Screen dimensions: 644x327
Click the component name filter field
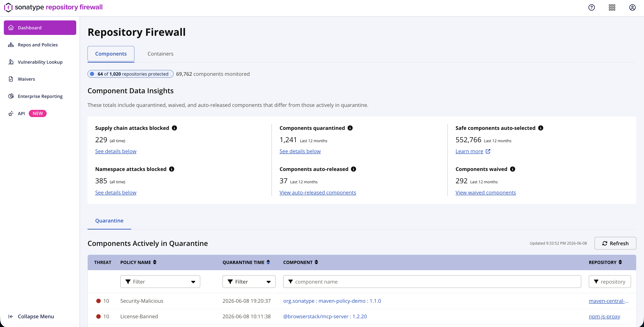[x=432, y=282]
